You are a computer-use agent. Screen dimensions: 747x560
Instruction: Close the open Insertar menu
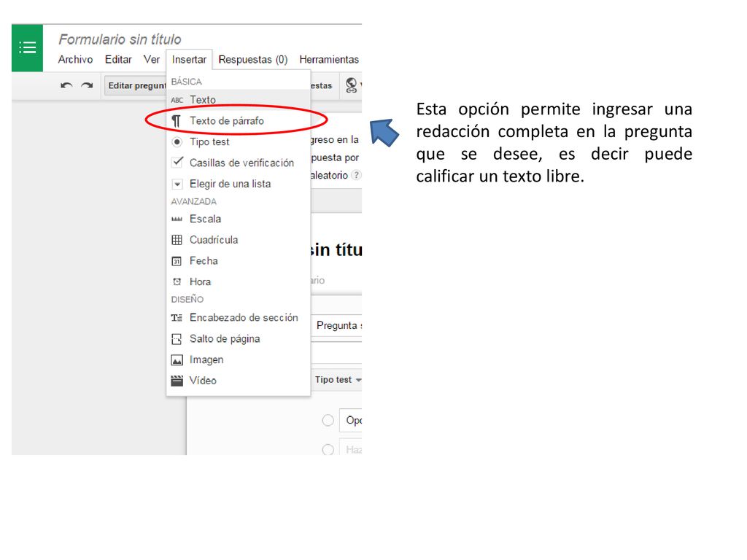[189, 60]
